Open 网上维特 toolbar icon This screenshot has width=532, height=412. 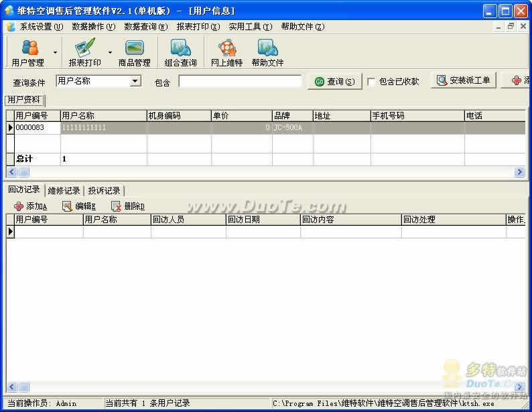pyautogui.click(x=226, y=52)
